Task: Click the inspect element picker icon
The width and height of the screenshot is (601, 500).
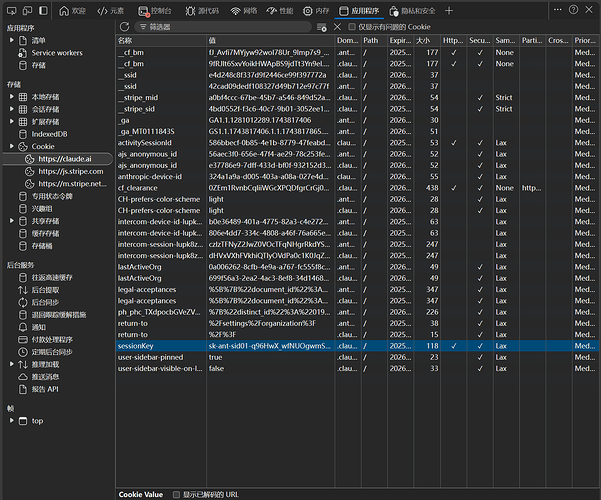Action: click(11, 11)
